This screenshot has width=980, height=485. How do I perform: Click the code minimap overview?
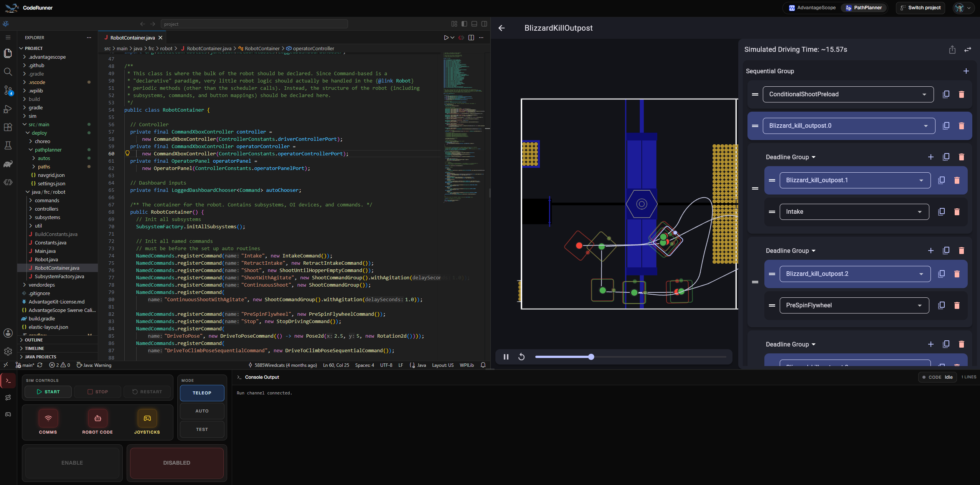(x=464, y=127)
